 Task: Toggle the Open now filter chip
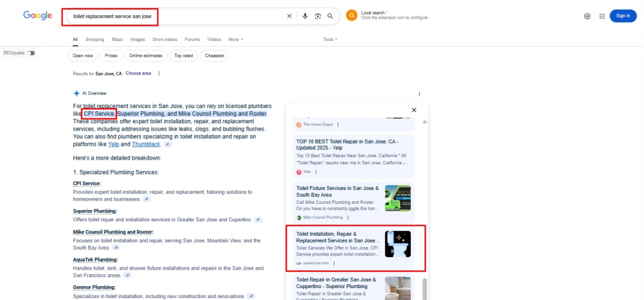pos(82,56)
